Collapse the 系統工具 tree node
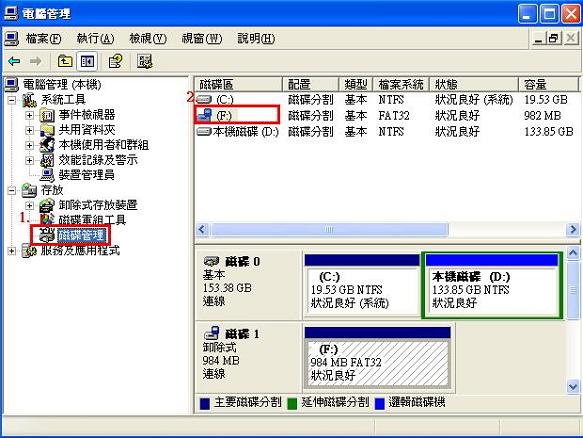This screenshot has height=438, width=583. [x=12, y=100]
